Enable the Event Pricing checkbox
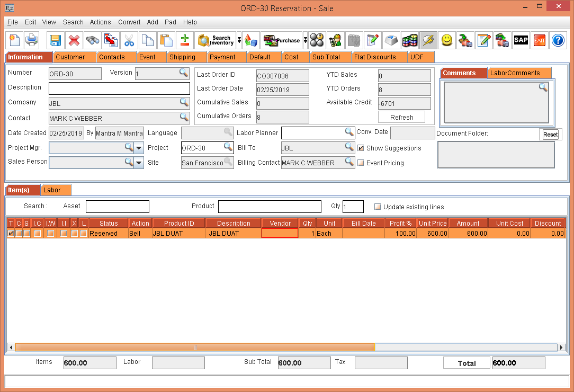574x392 pixels. pos(361,163)
